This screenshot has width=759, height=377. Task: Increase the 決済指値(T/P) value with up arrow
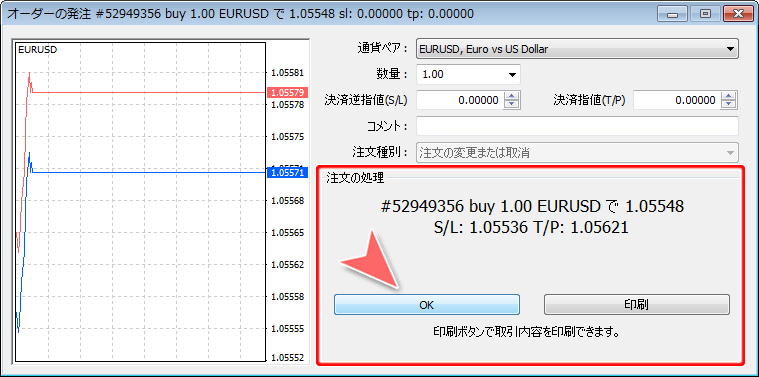click(729, 96)
